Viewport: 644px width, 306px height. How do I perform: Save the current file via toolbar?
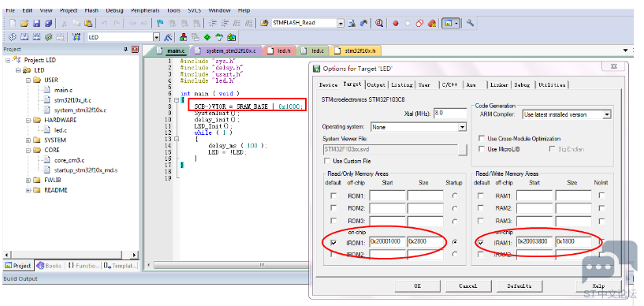pos(36,23)
